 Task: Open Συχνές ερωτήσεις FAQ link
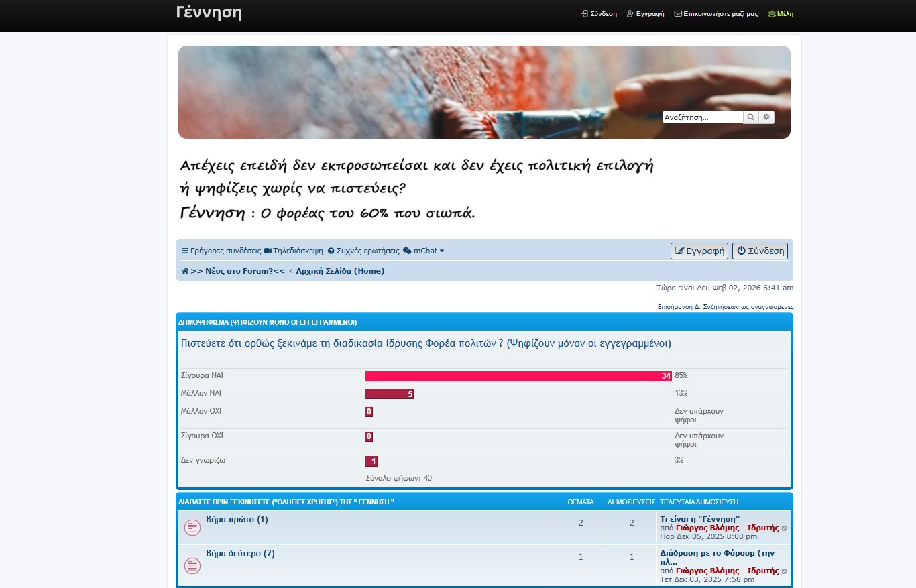coord(363,251)
